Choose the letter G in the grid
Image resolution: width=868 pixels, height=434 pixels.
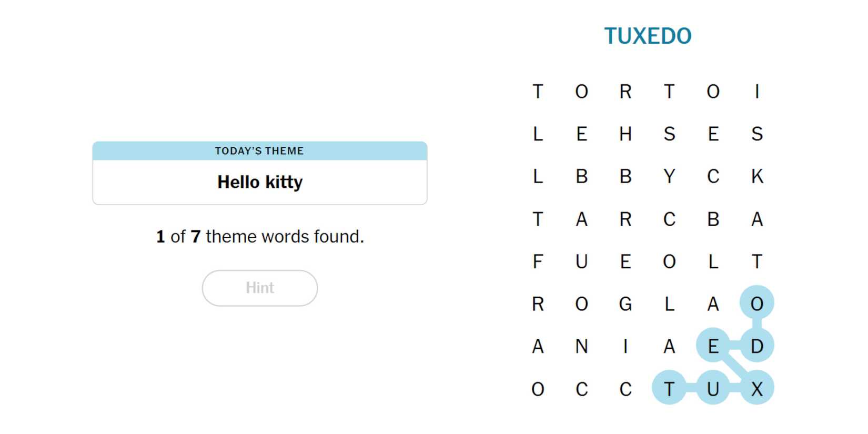625,304
